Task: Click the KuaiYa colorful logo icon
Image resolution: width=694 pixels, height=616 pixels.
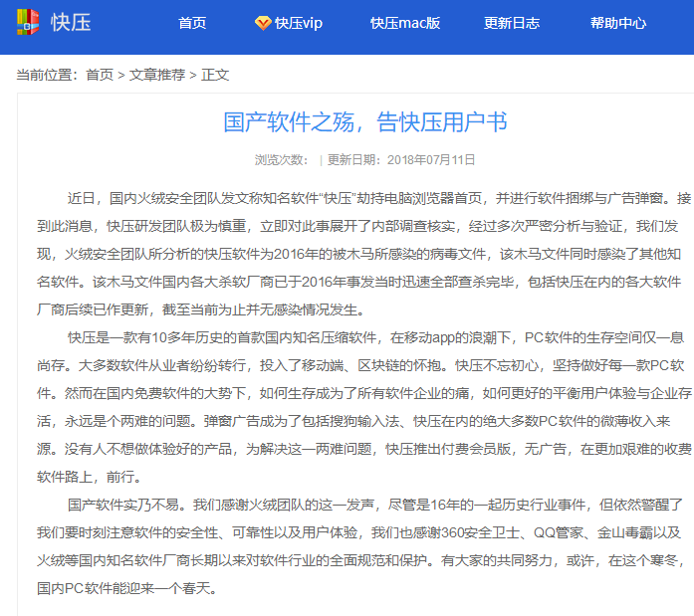Action: point(29,23)
